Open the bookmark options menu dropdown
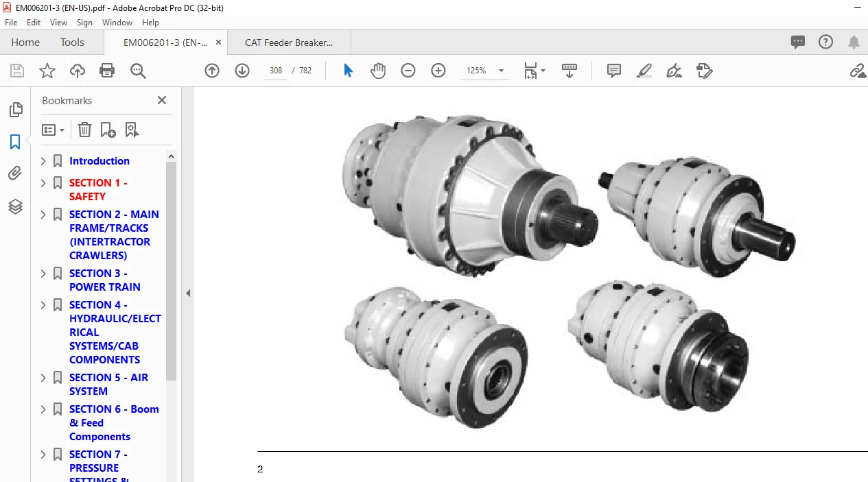This screenshot has height=482, width=868. tap(53, 130)
